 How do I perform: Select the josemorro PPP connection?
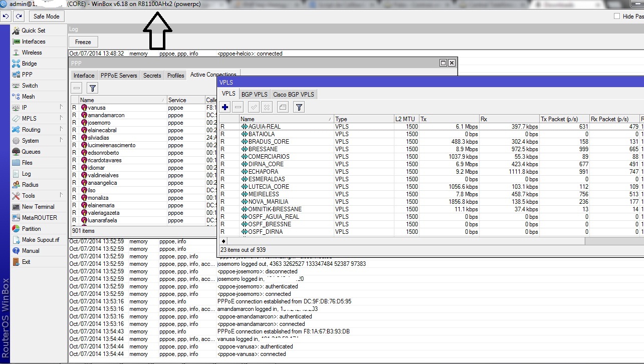click(x=143, y=123)
